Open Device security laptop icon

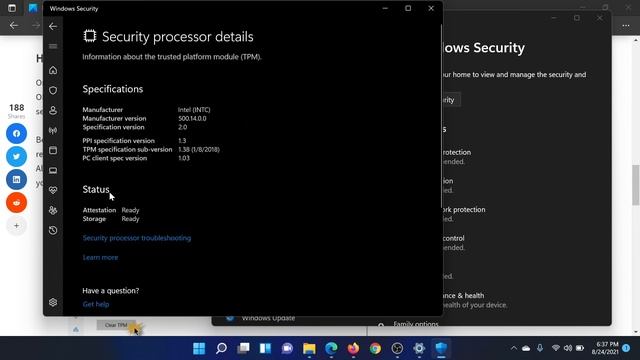53,170
